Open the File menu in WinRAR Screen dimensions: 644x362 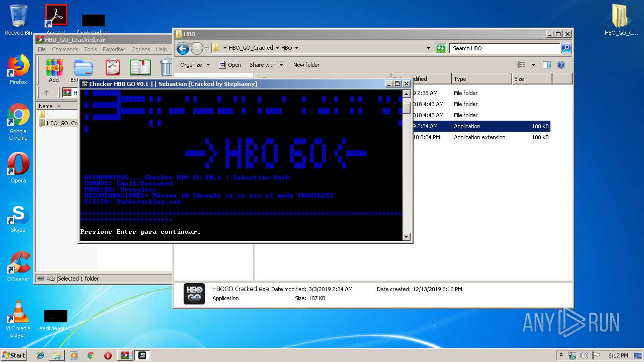click(x=42, y=49)
